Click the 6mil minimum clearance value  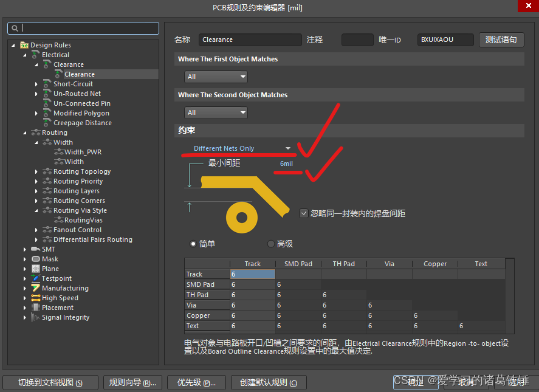pos(286,164)
